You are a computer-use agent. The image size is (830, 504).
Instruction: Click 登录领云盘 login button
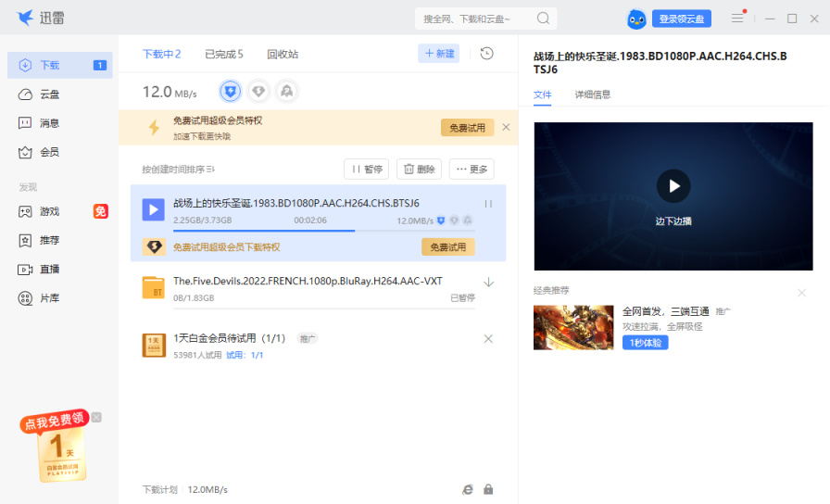pyautogui.click(x=682, y=19)
